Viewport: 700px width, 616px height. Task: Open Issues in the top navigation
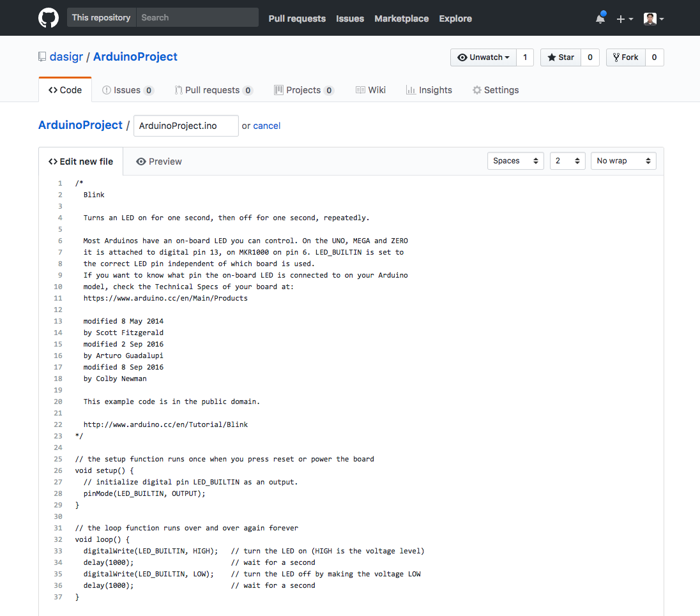tap(350, 19)
